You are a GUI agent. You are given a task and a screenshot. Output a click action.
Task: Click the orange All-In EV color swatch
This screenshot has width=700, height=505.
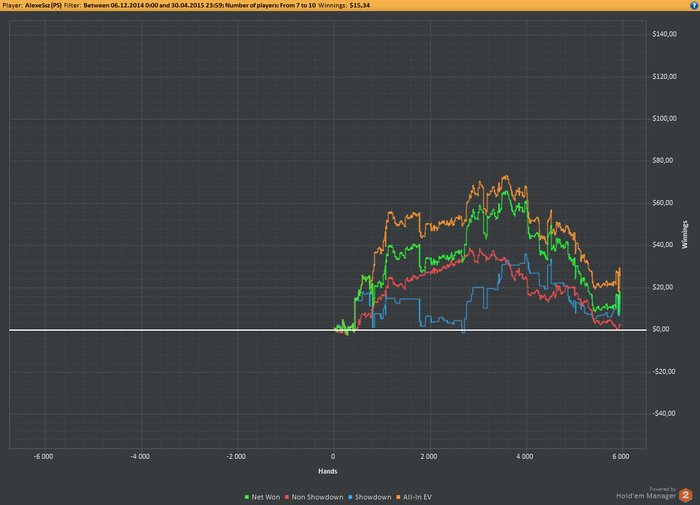pos(398,497)
